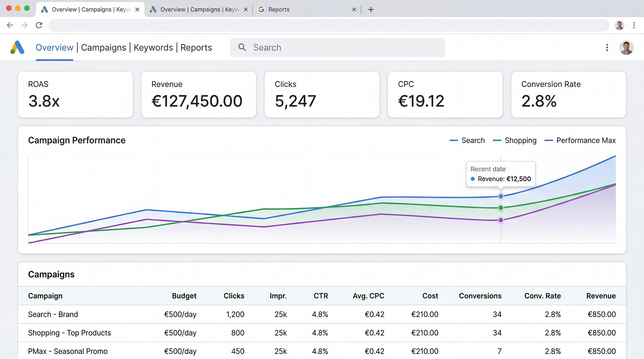Switch to the Campaigns nav tab
This screenshot has height=359, width=644.
point(103,47)
